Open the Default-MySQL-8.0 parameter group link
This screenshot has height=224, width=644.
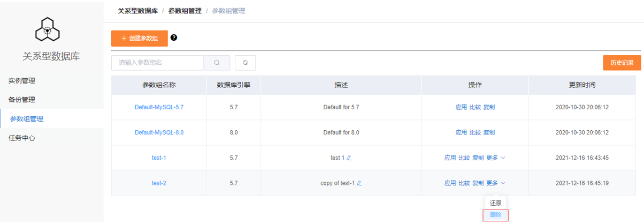(x=159, y=132)
